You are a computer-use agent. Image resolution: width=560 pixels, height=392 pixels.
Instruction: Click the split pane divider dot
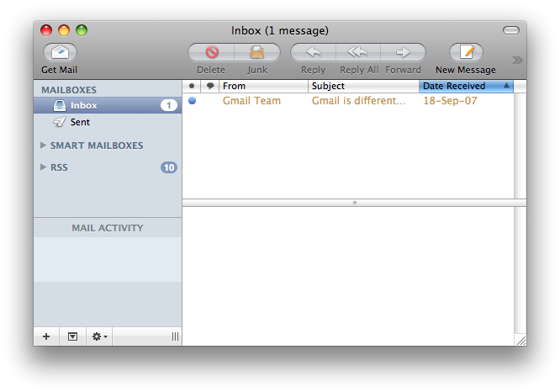pyautogui.click(x=355, y=203)
